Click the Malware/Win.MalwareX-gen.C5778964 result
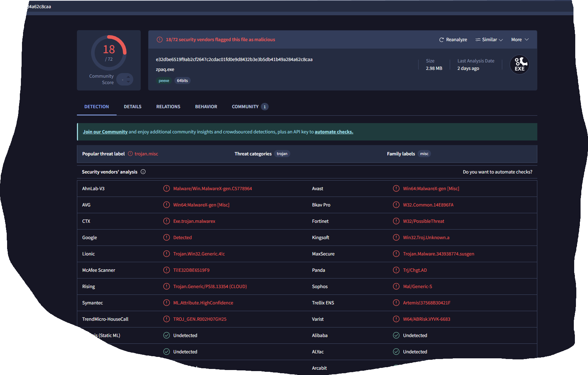The height and width of the screenshot is (375, 588). 213,188
